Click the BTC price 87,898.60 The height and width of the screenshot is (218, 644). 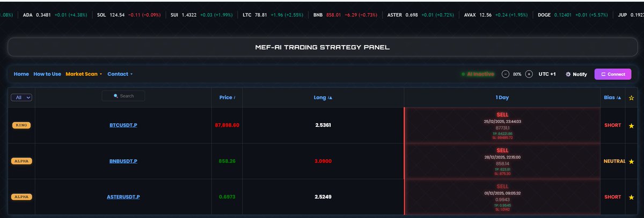click(x=226, y=125)
